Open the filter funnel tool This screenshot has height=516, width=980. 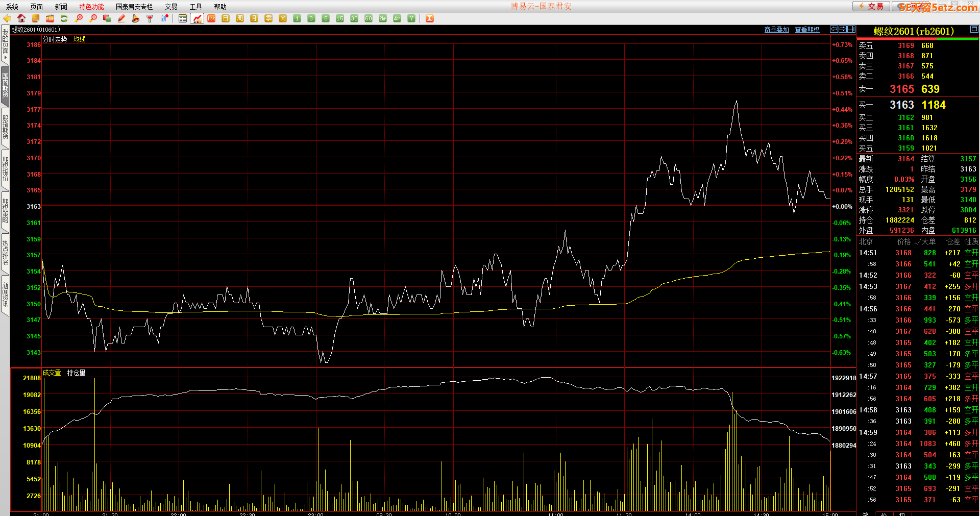[x=150, y=18]
